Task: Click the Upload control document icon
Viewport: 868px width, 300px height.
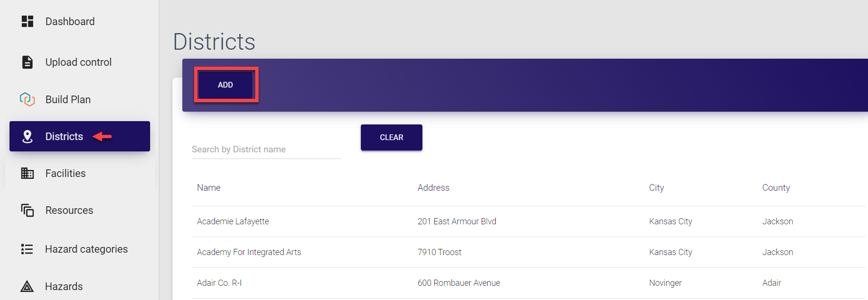Action: (27, 62)
